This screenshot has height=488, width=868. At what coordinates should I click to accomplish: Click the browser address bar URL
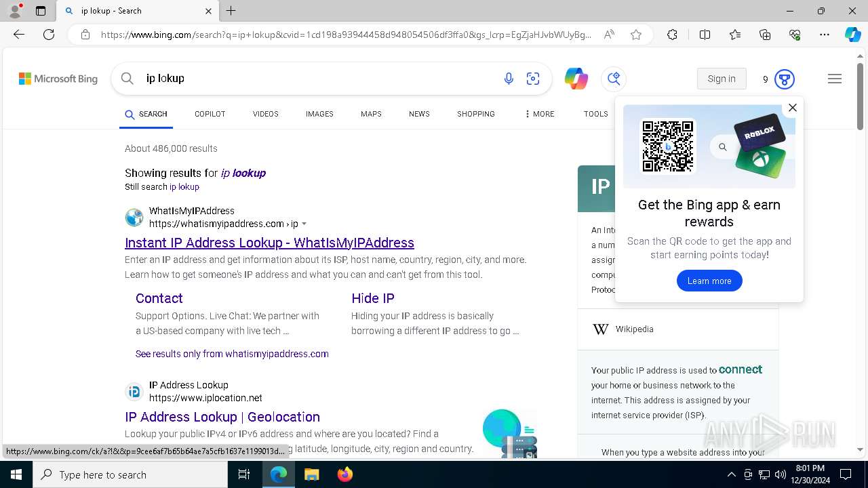tap(346, 35)
